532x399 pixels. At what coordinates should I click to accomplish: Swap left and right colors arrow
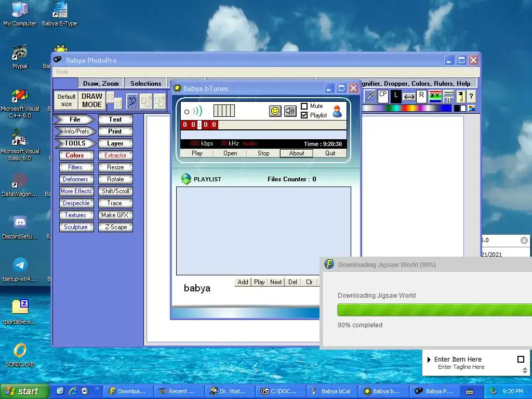(409, 97)
